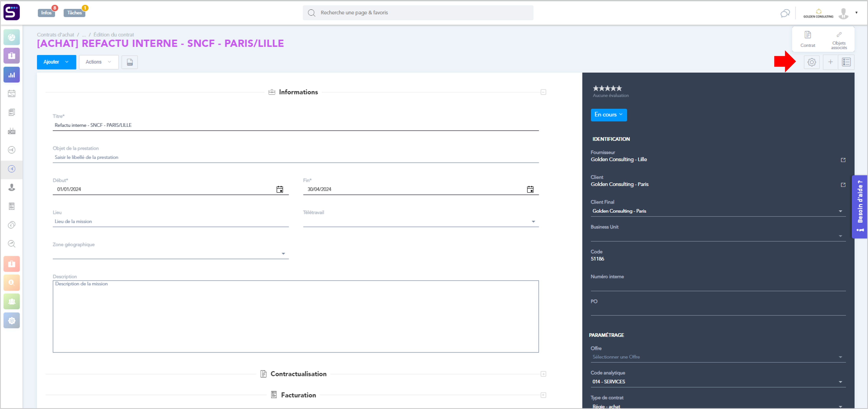
Task: Open Fournisseur Golden Consulting - Lille external link
Action: (843, 160)
